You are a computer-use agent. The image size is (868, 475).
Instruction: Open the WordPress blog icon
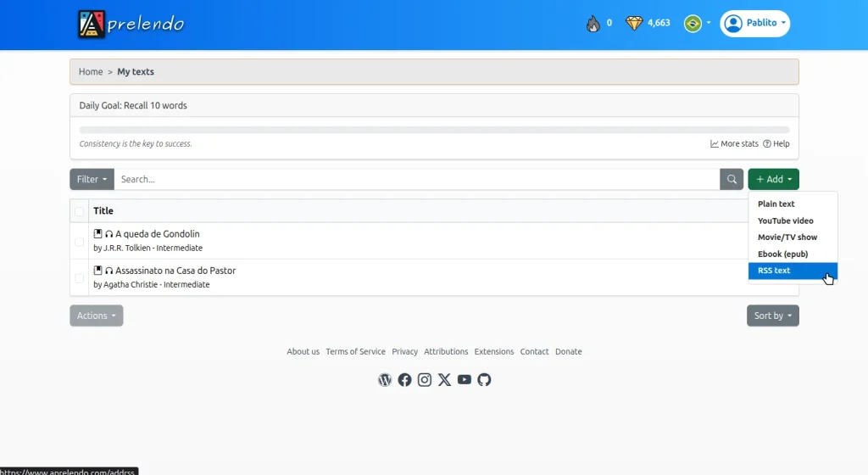(x=385, y=380)
